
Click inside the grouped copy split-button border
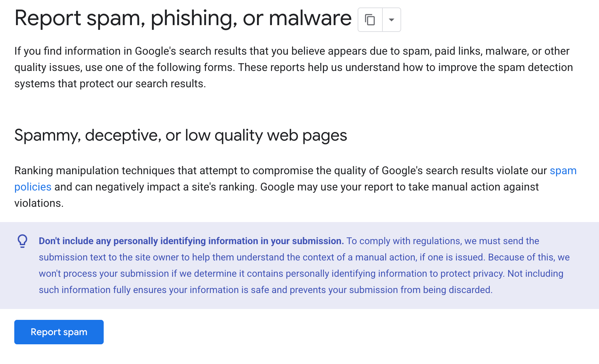379,20
